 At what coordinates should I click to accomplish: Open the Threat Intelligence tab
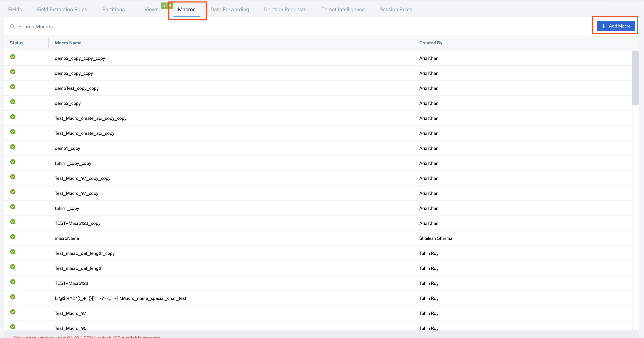[343, 10]
